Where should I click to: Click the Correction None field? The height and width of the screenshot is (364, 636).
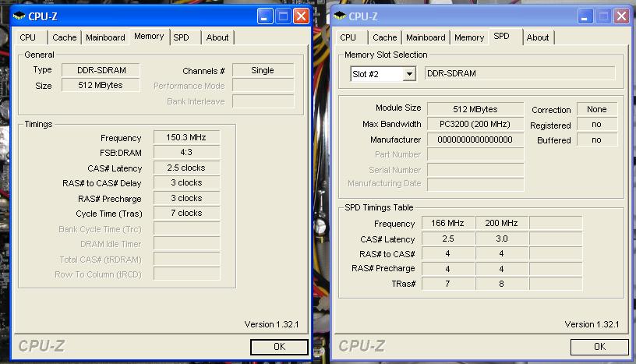coord(597,109)
